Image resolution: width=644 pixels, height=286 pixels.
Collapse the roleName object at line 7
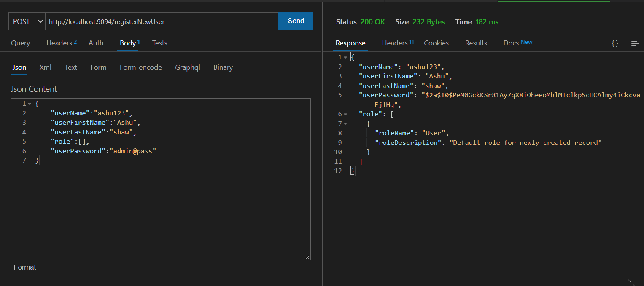(345, 123)
